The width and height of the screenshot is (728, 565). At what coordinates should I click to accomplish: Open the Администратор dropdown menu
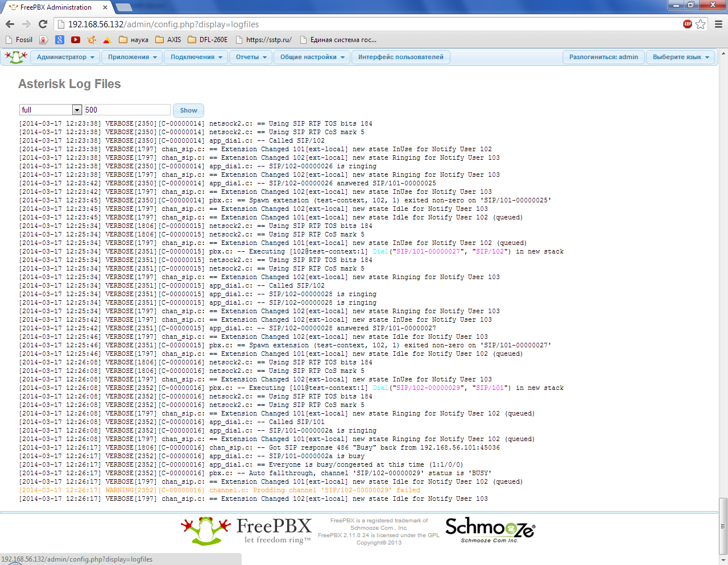click(x=65, y=57)
